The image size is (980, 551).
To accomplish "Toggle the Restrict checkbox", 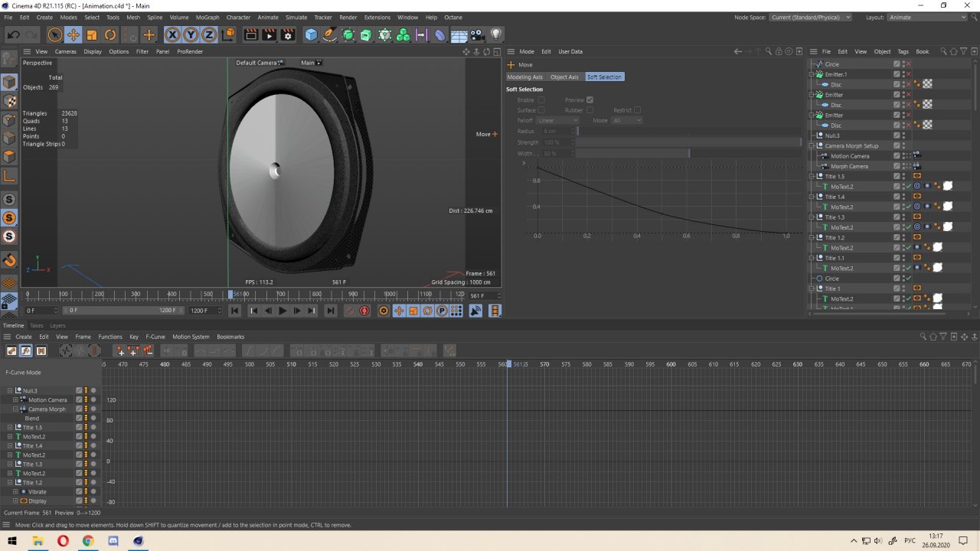I will (637, 110).
